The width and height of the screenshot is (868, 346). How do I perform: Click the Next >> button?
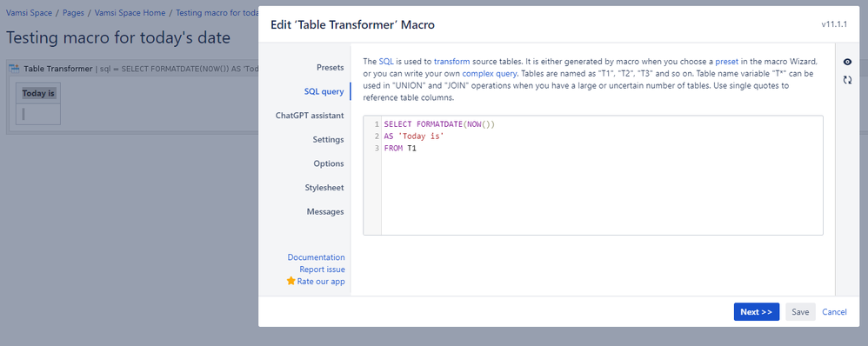tap(756, 312)
